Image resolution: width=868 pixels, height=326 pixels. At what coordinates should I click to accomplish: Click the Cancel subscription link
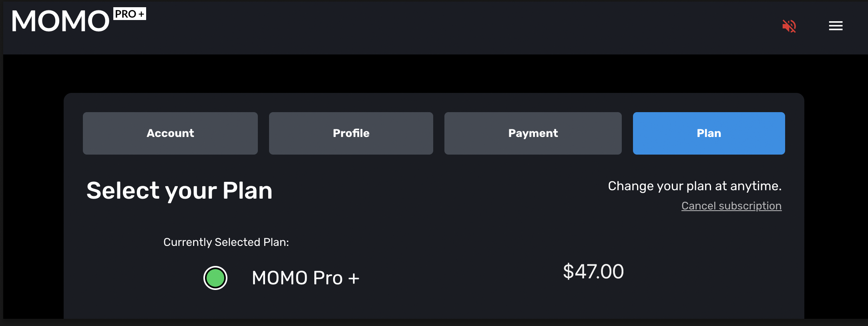click(x=731, y=206)
